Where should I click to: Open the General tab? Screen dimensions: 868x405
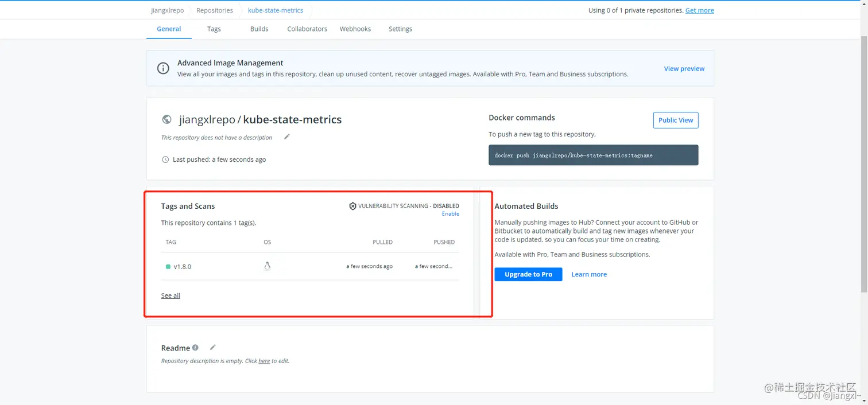coord(169,29)
